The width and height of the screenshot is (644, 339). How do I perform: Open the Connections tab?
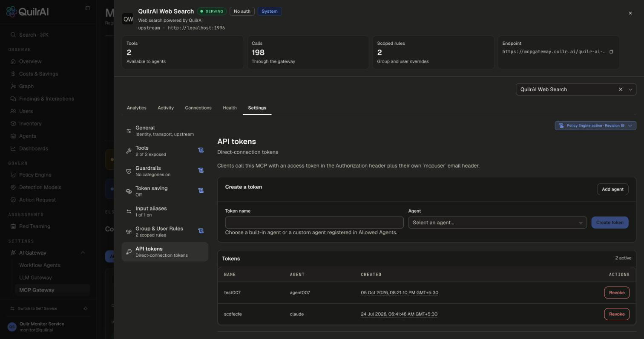pyautogui.click(x=198, y=108)
